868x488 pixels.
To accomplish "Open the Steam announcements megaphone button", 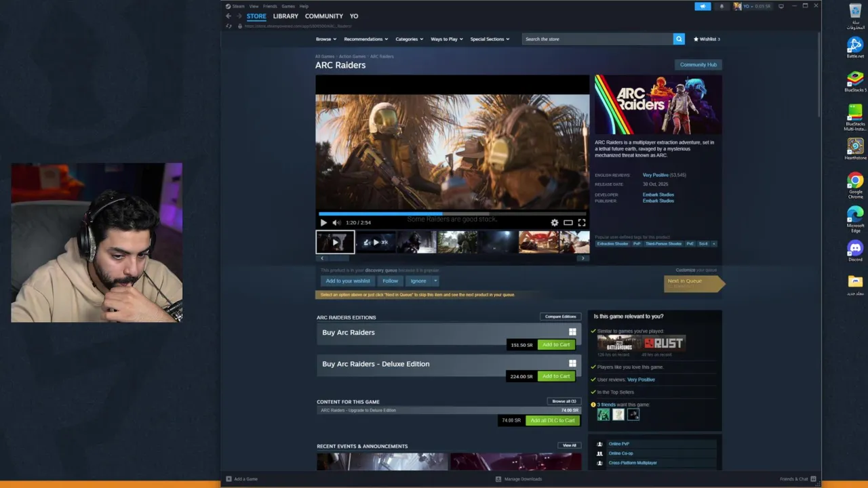I will pyautogui.click(x=703, y=6).
